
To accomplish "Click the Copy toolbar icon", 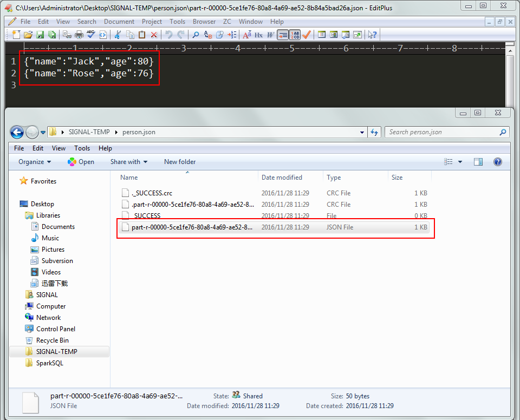I will 130,35.
